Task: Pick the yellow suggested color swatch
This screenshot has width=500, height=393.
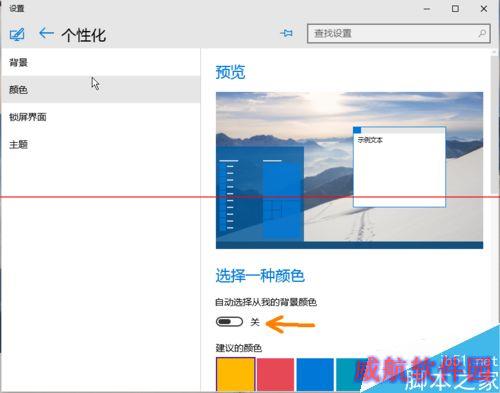Action: pos(235,374)
